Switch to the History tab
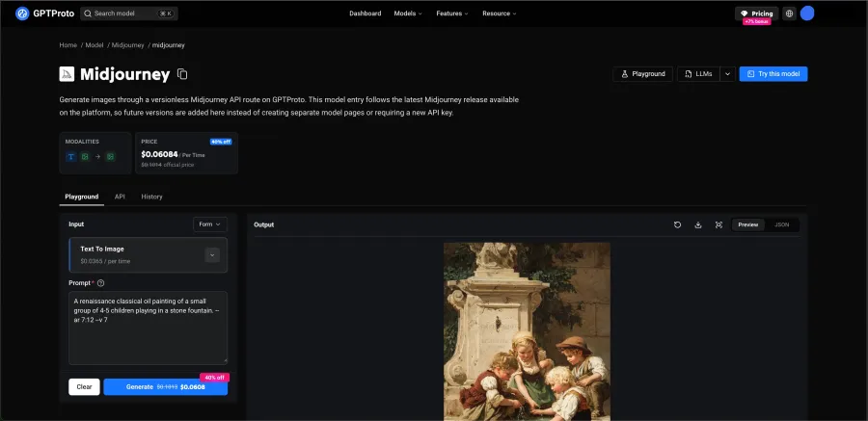The height and width of the screenshot is (421, 868). tap(151, 197)
